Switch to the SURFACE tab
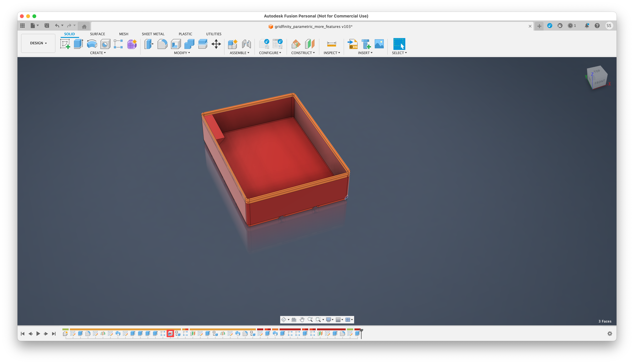 98,34
